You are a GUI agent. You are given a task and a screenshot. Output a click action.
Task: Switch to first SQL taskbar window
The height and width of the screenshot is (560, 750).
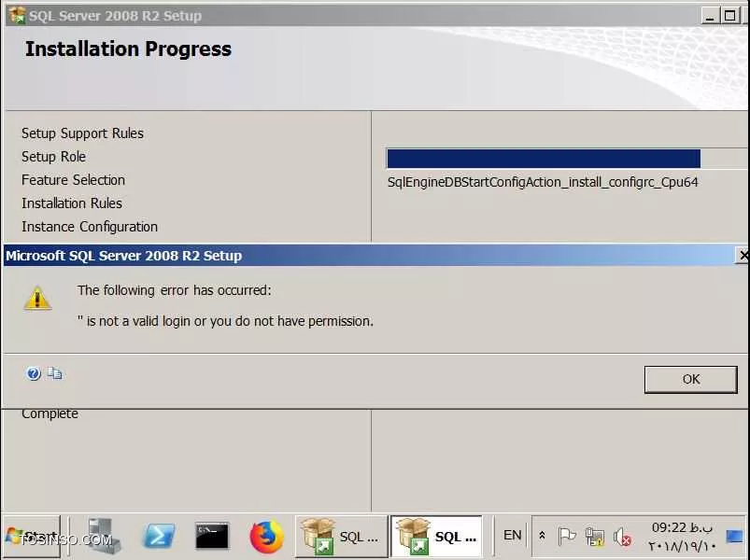tap(341, 537)
